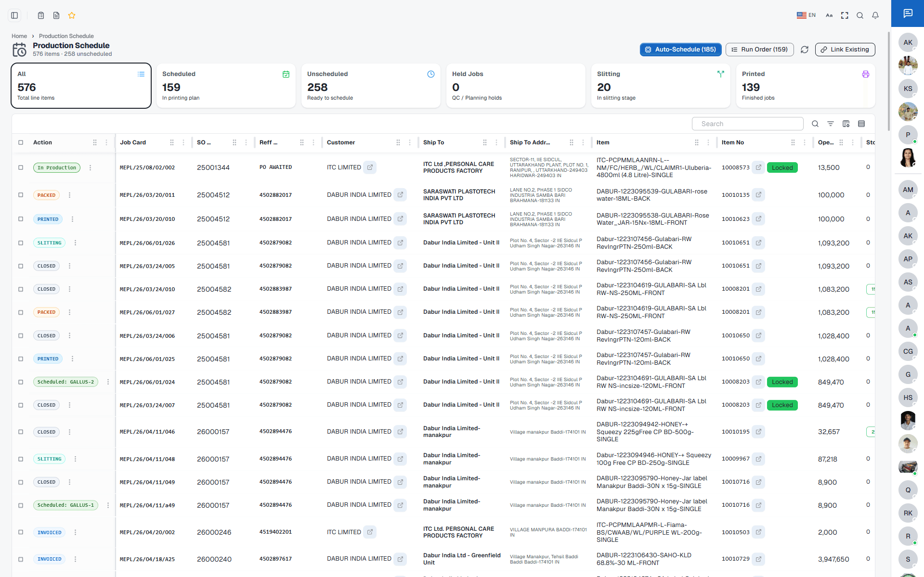Open the table filter icon
The image size is (924, 577).
831,124
